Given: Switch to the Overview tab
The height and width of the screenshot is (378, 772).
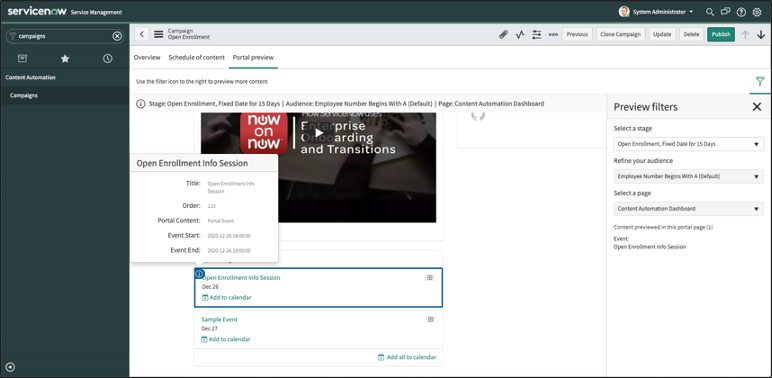Looking at the screenshot, I should coord(147,58).
